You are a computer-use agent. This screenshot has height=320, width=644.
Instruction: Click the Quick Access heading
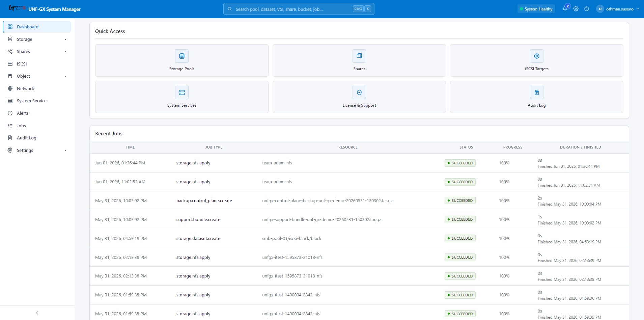coord(110,31)
